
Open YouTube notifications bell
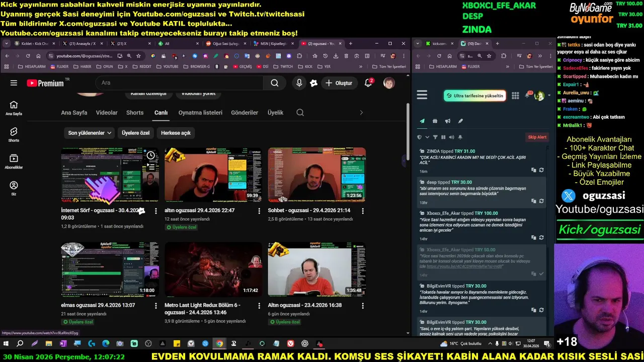368,83
